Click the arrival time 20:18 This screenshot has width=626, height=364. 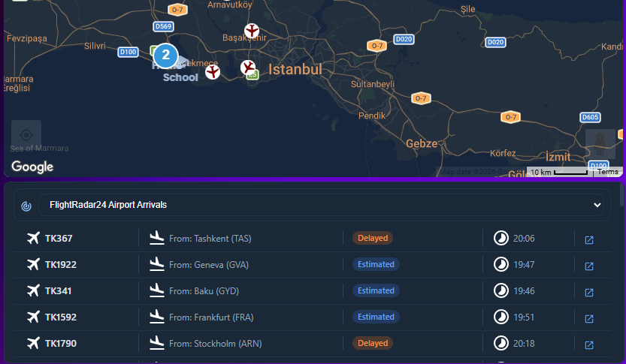[524, 344]
